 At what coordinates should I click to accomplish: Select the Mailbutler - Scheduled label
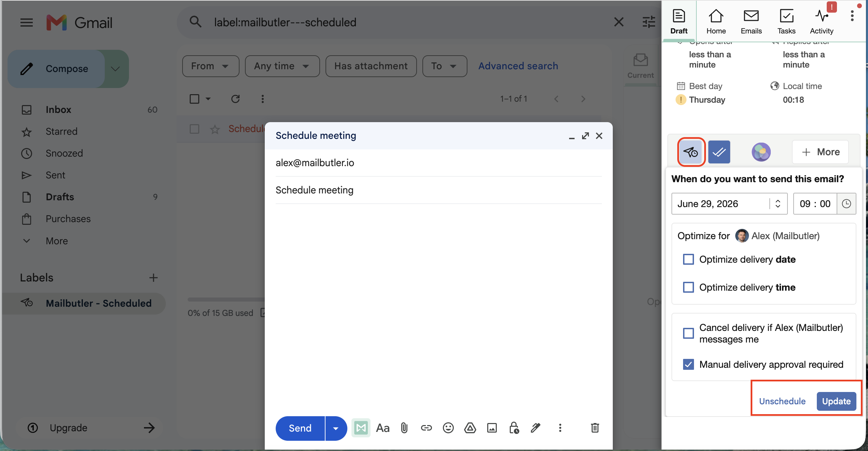(84, 303)
